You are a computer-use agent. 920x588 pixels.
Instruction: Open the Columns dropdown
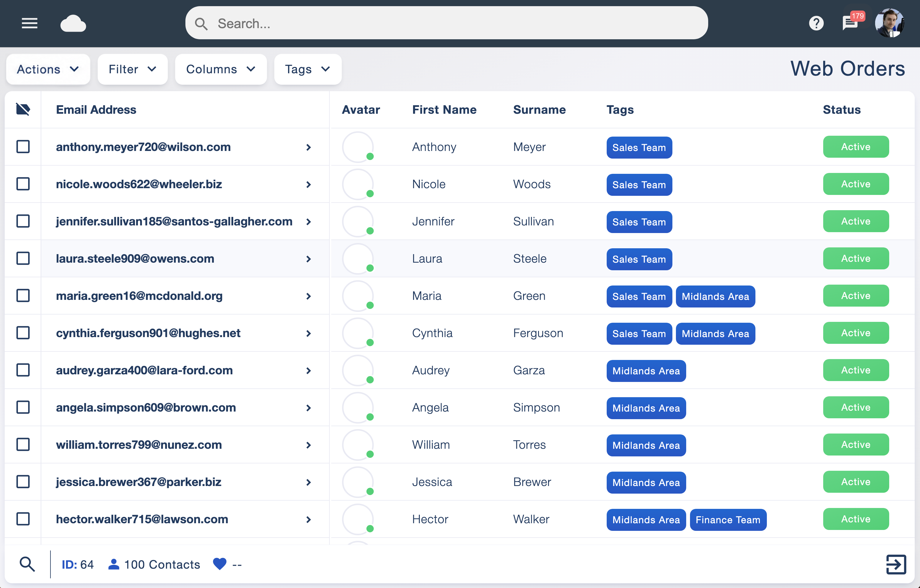221,69
